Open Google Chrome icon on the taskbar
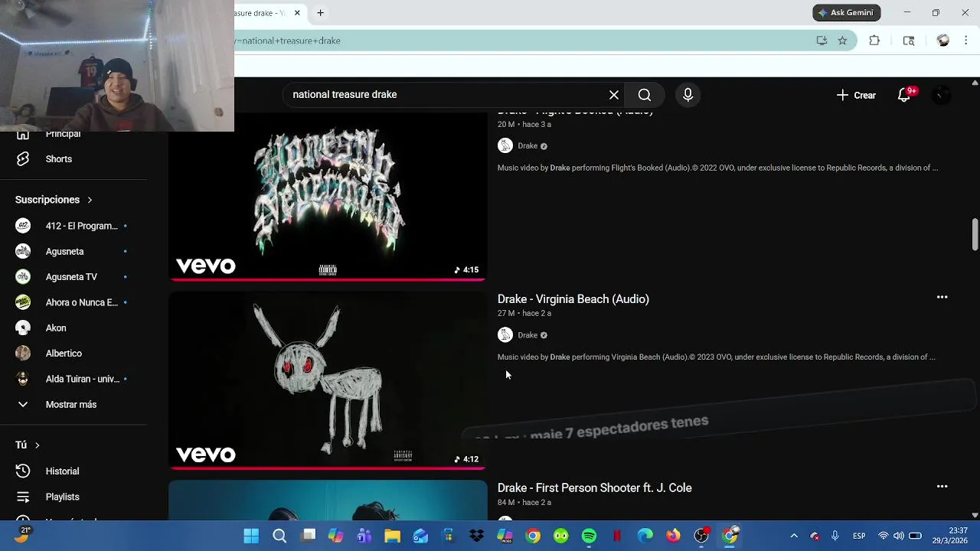This screenshot has width=980, height=551. (533, 536)
